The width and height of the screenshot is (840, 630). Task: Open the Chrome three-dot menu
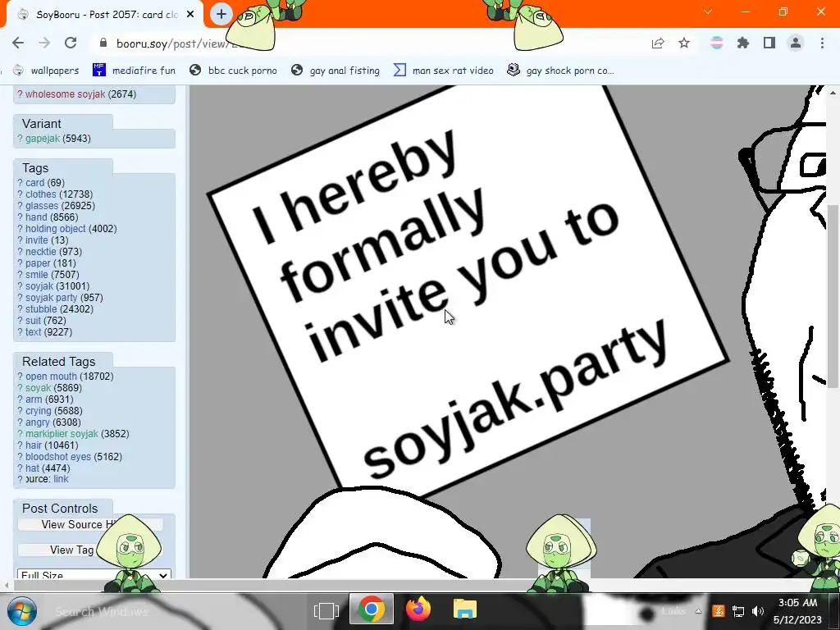coord(822,43)
